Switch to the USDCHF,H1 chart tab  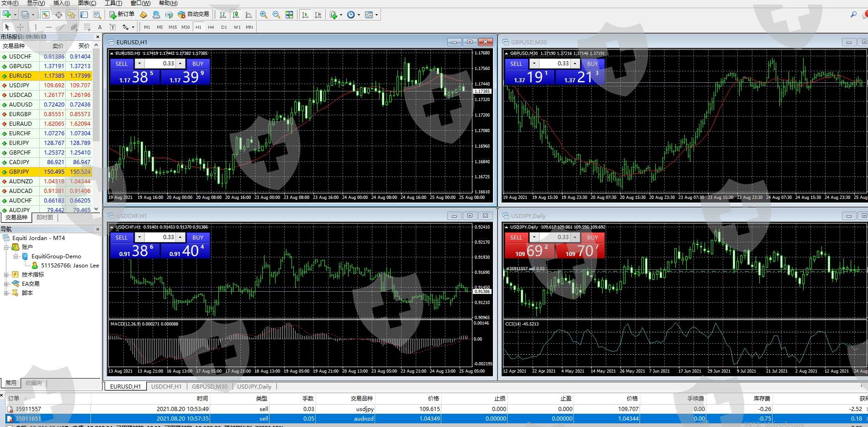(x=166, y=387)
